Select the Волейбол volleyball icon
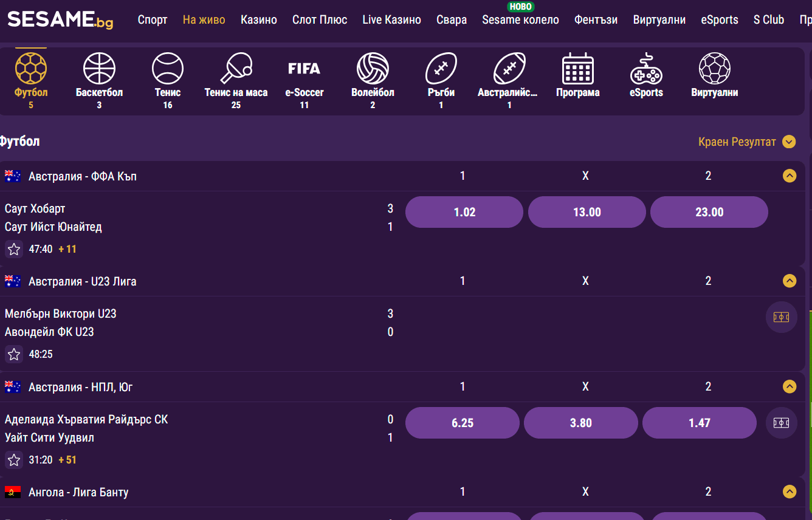The width and height of the screenshot is (812, 520). click(x=373, y=68)
